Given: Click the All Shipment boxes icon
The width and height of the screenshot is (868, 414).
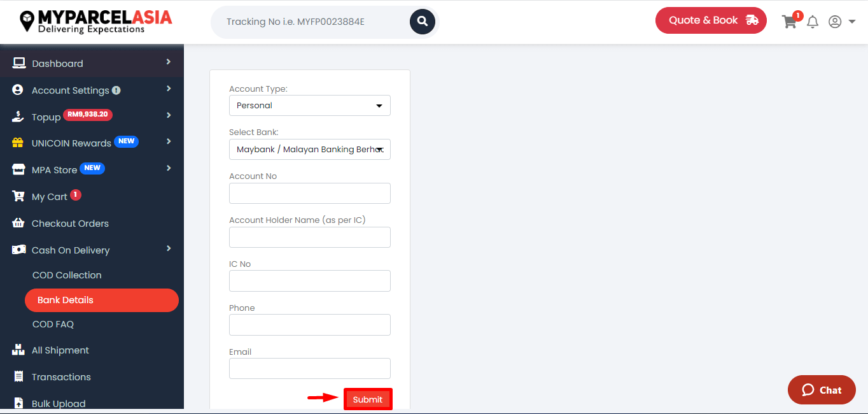Looking at the screenshot, I should pos(18,350).
